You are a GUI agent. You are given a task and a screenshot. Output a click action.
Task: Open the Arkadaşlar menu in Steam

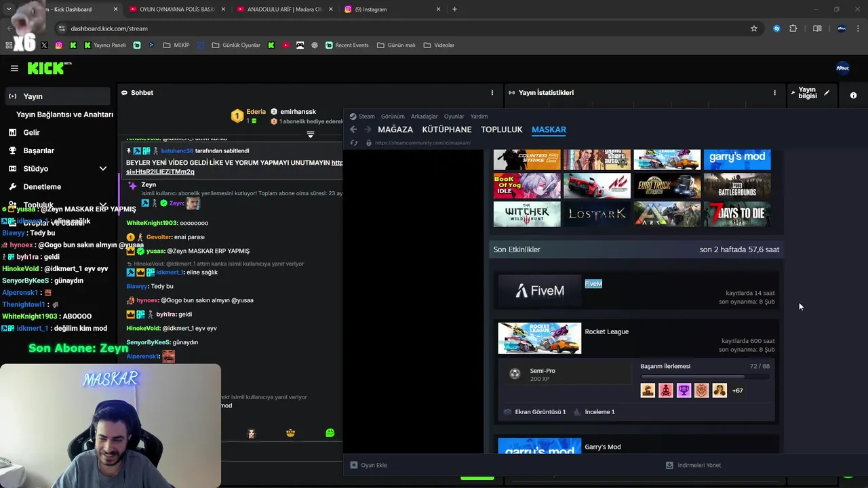[x=425, y=117]
